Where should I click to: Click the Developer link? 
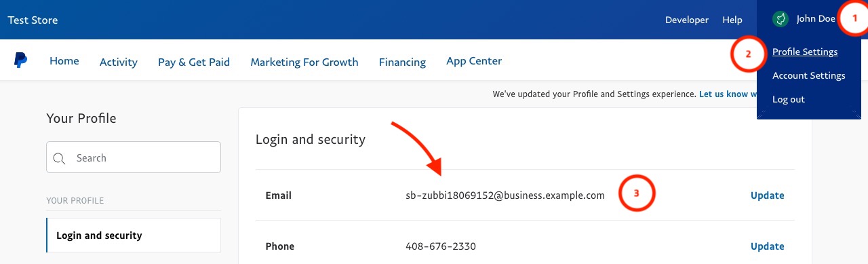pyautogui.click(x=687, y=20)
